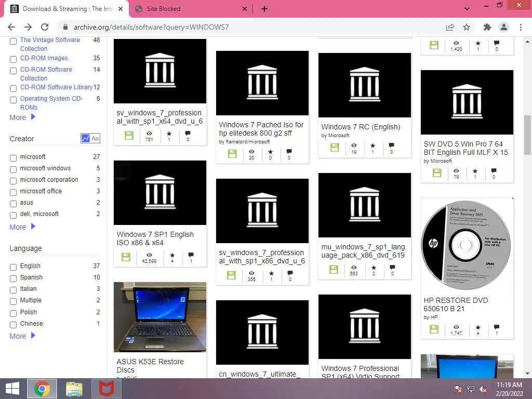The height and width of the screenshot is (399, 532).
Task: Click views eye icon under Windows 7 RC (English)
Action: coord(354,145)
